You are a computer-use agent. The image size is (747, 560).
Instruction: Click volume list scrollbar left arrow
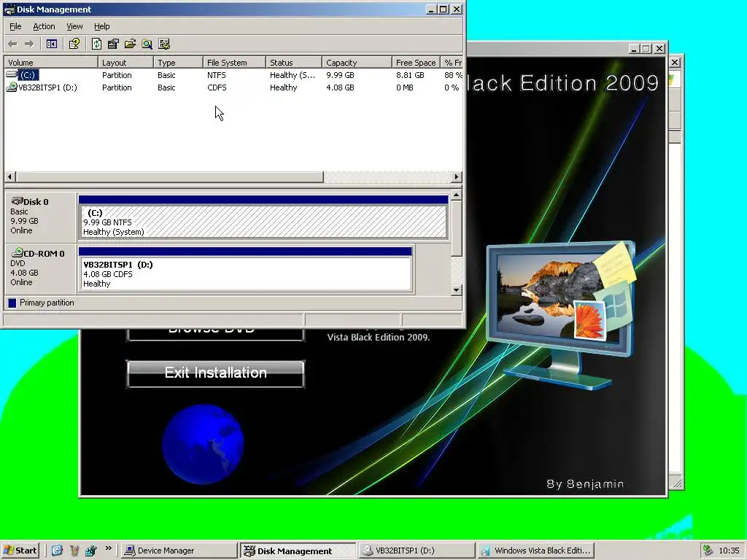(10, 176)
